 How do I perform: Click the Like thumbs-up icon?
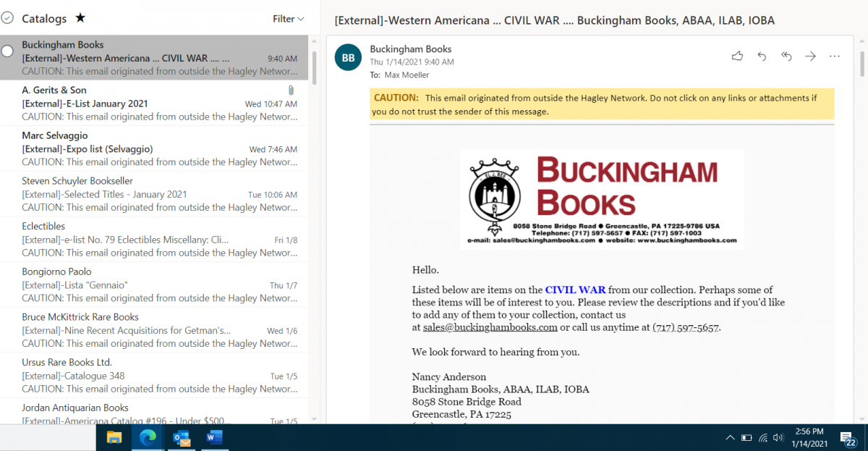737,56
